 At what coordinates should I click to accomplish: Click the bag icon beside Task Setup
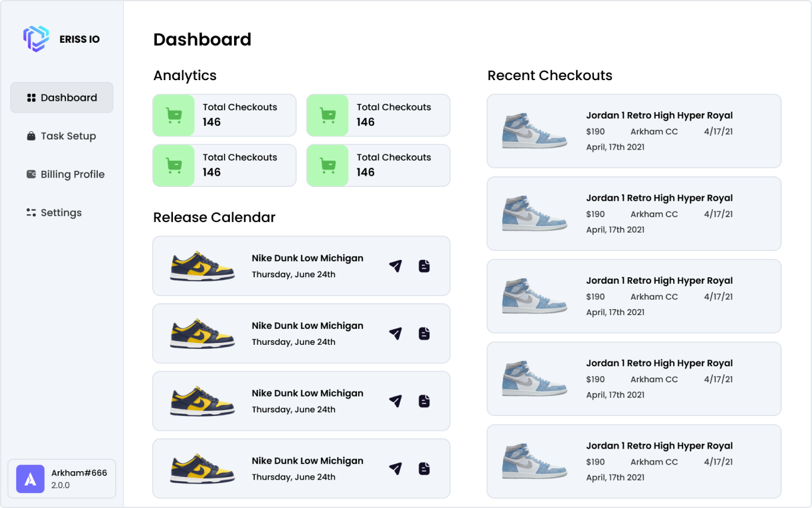tap(31, 136)
